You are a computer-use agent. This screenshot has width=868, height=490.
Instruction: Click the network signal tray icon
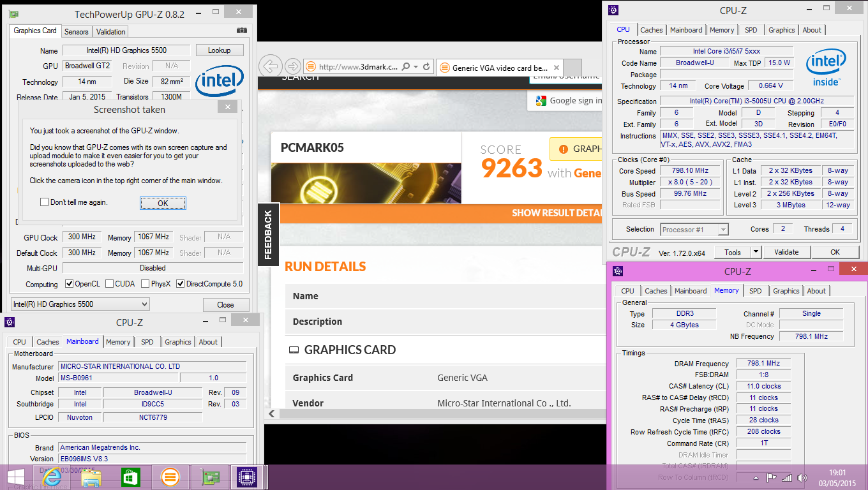[x=786, y=477]
